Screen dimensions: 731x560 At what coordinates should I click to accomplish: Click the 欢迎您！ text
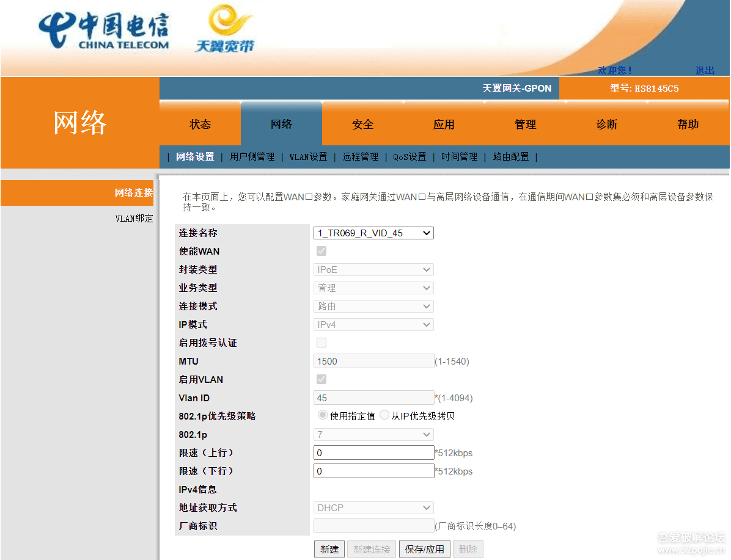tap(615, 70)
